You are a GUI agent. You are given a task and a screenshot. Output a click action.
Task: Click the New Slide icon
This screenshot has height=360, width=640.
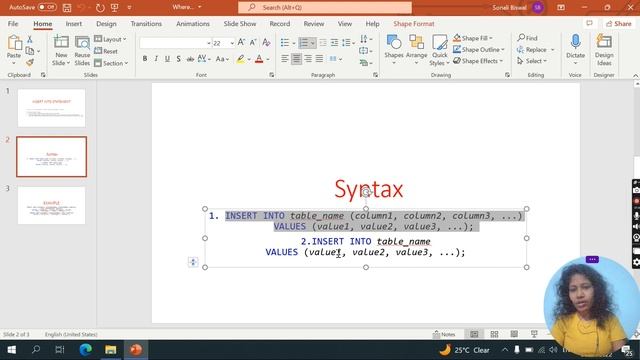pyautogui.click(x=61, y=42)
